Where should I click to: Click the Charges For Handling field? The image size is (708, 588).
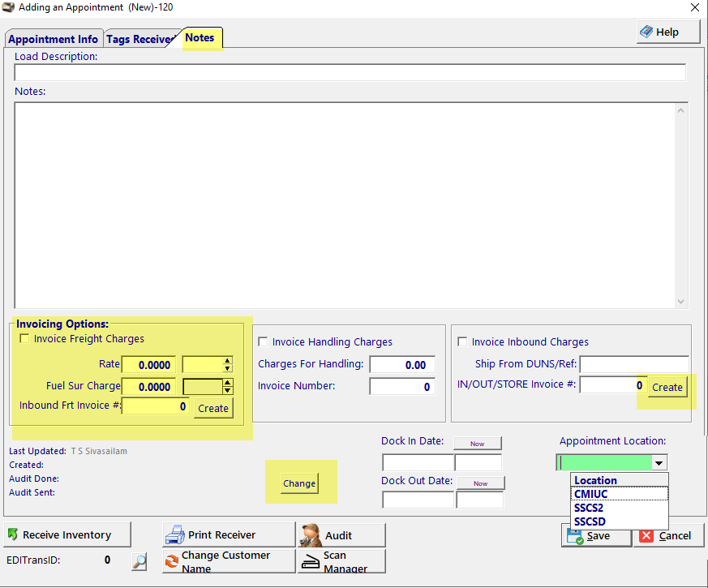[x=402, y=364]
